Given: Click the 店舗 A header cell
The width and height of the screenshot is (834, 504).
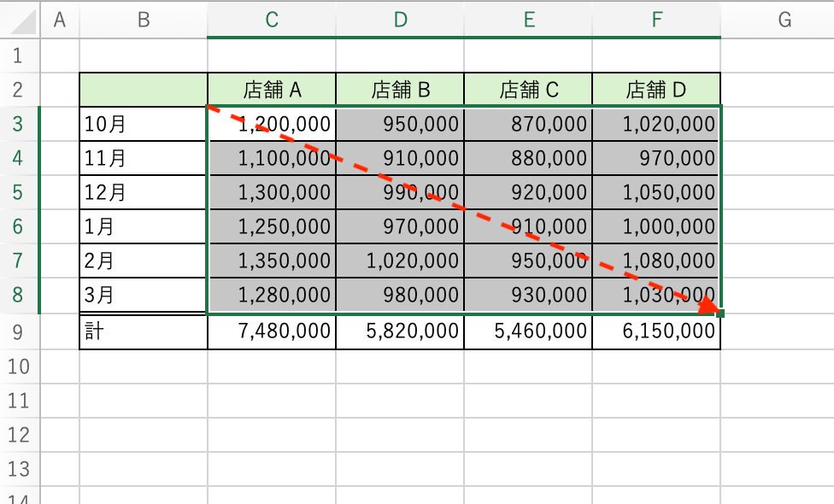Looking at the screenshot, I should tap(272, 90).
